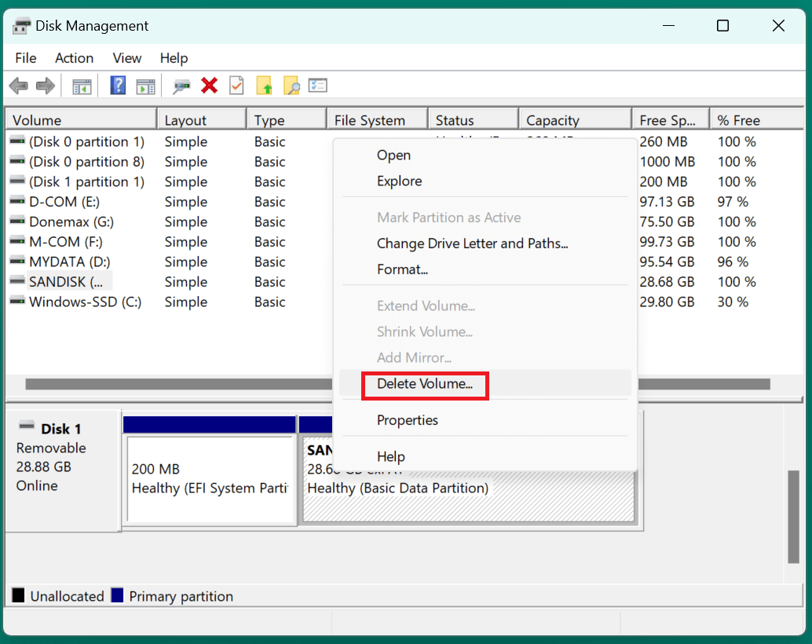Screen dimensions: 812x644
Task: Select the Windows-SSD (C:) volume row
Action: [x=85, y=302]
